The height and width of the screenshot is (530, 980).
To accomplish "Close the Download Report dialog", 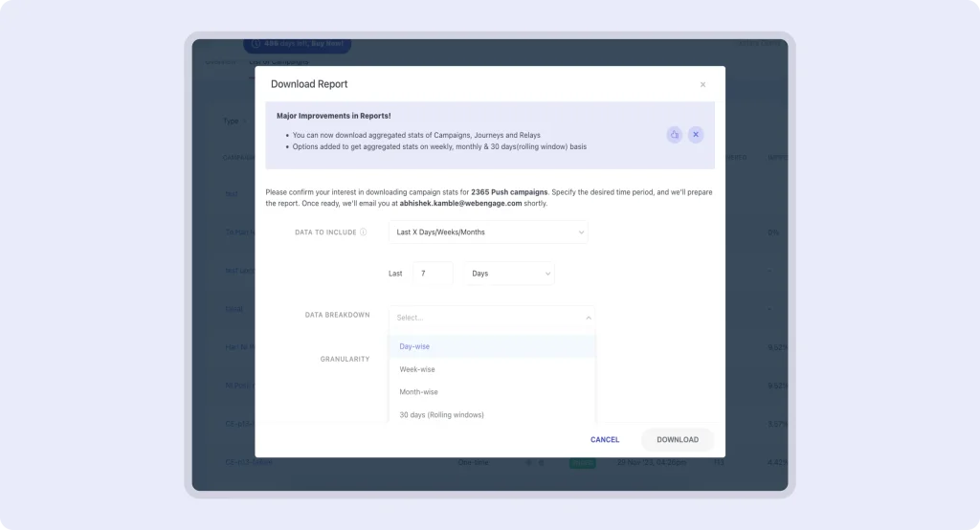I will coord(702,84).
